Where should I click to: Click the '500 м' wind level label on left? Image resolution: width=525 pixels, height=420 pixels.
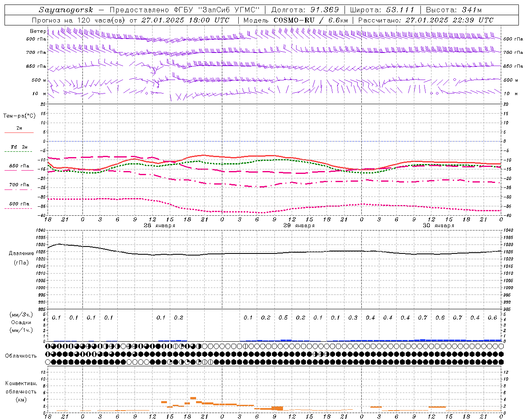[x=39, y=80]
